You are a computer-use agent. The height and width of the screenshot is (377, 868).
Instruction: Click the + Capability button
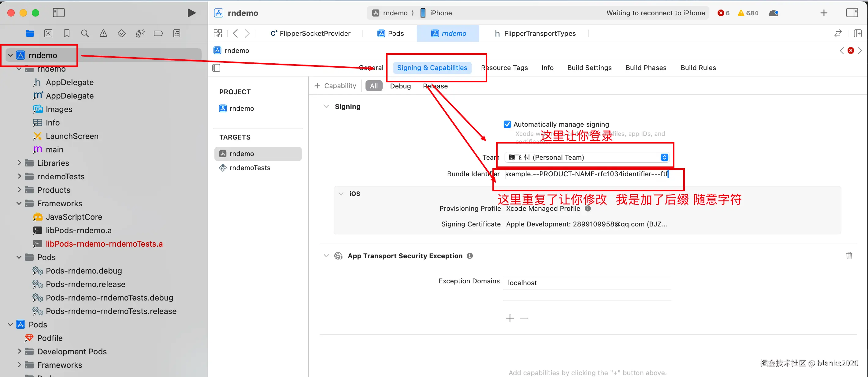[335, 86]
